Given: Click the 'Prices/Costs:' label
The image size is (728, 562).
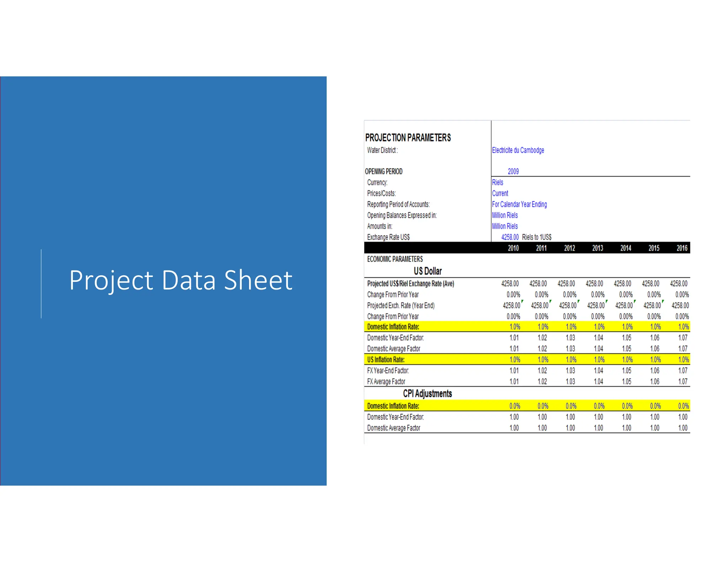Looking at the screenshot, I should click(381, 194).
